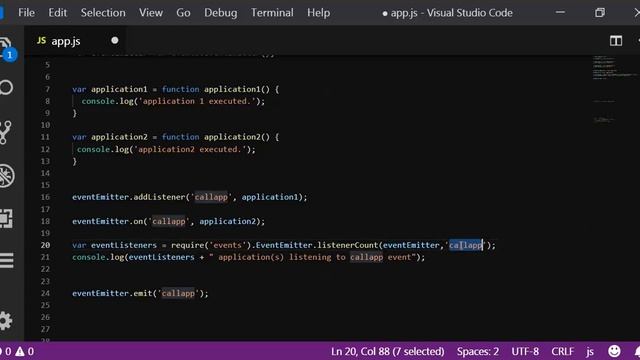Click require('events') on line 20

(x=211, y=245)
